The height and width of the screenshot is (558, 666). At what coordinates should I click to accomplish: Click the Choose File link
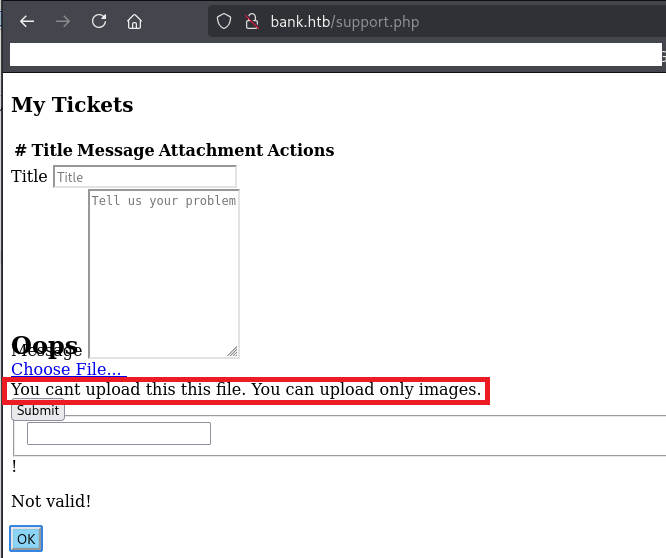[x=68, y=369]
